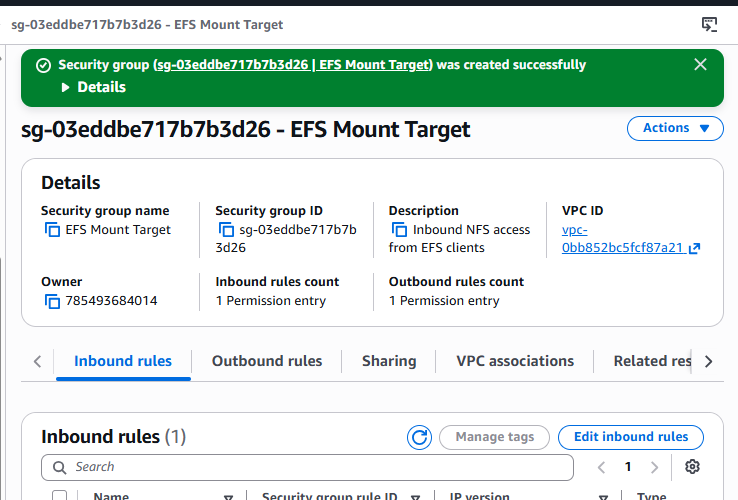Switch to the Outbound rules tab
Viewport: 738px width, 500px height.
267,361
